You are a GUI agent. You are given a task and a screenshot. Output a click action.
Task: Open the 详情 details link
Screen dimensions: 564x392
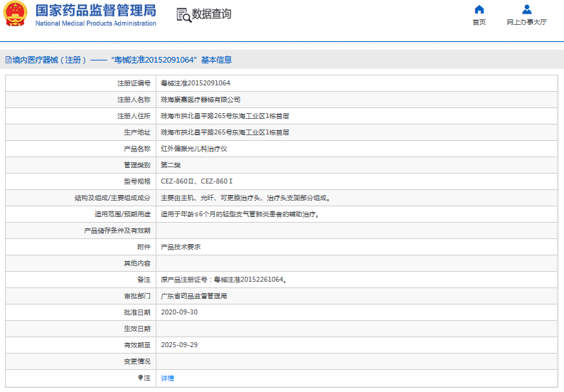click(167, 378)
